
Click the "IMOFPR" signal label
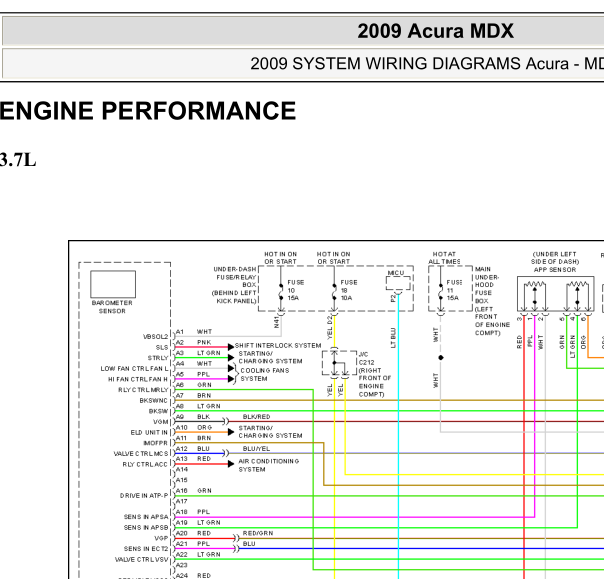pos(155,443)
